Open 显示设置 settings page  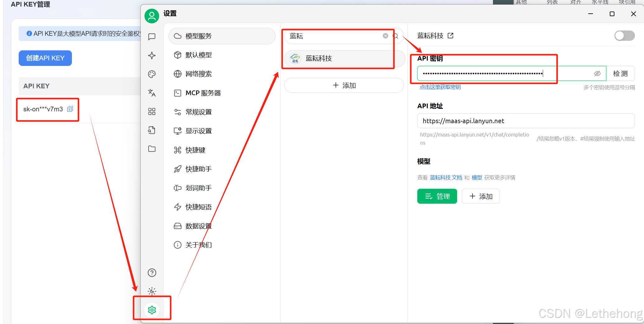(222, 131)
